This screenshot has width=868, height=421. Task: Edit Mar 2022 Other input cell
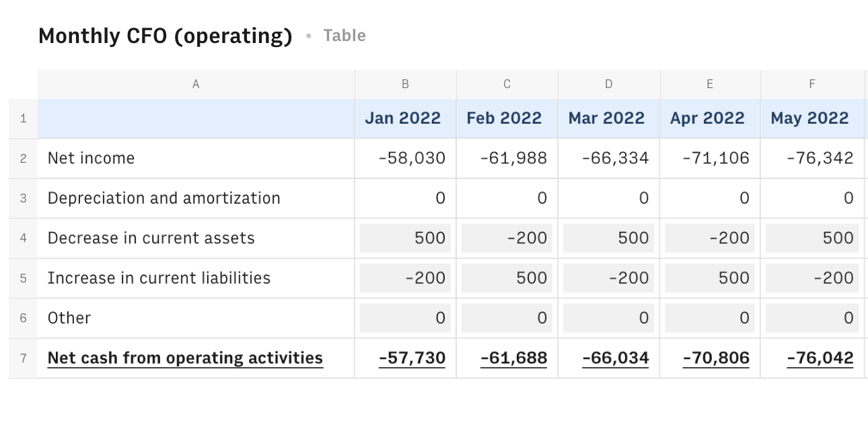click(608, 318)
